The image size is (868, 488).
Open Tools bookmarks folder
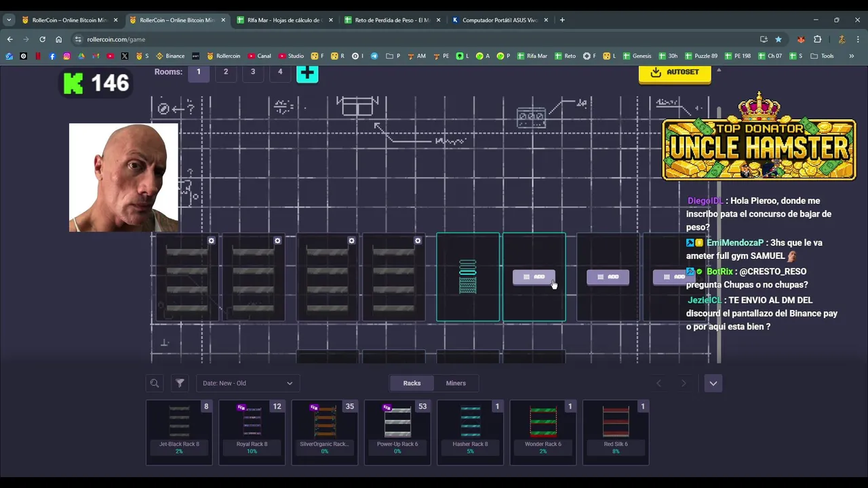tap(823, 56)
